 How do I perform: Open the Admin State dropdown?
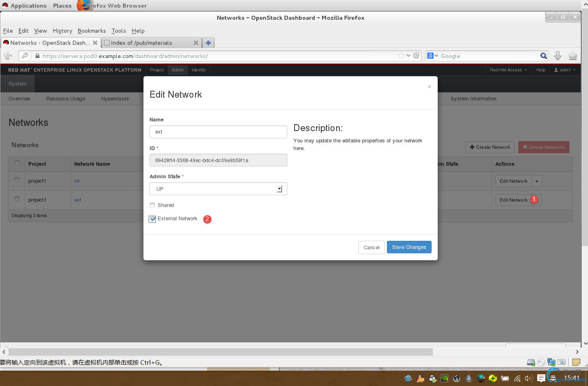(218, 189)
